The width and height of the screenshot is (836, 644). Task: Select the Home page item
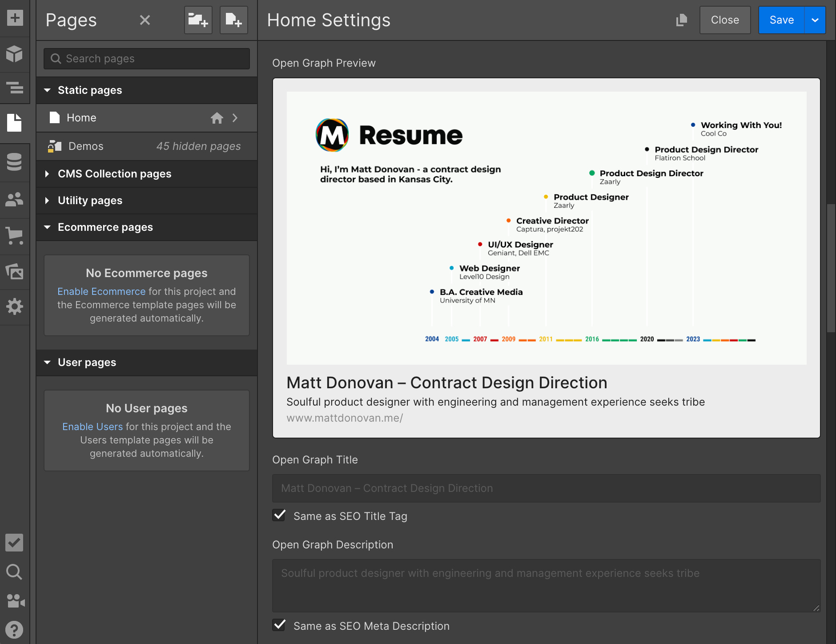(81, 118)
